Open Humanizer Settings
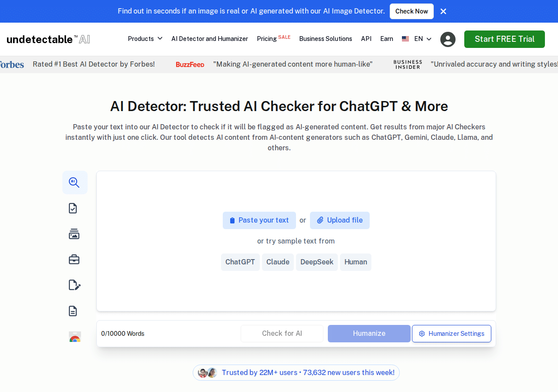The height and width of the screenshot is (392, 558). (x=452, y=334)
